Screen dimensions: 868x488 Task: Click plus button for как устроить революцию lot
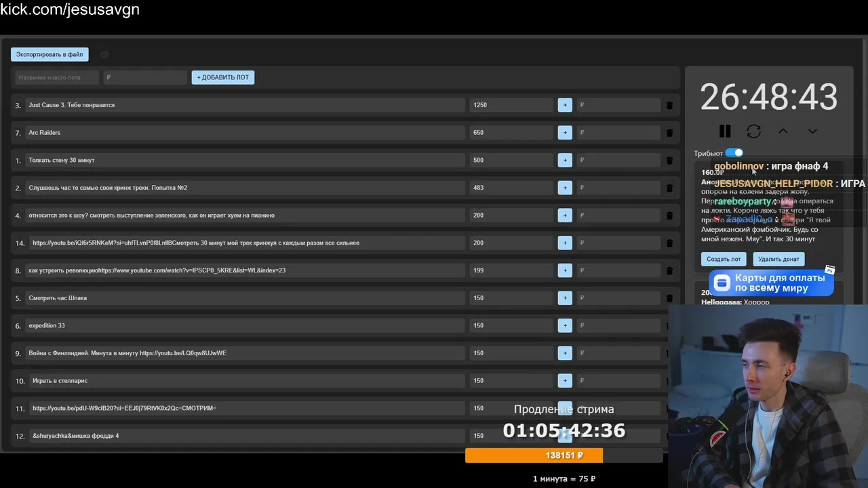[x=565, y=270]
